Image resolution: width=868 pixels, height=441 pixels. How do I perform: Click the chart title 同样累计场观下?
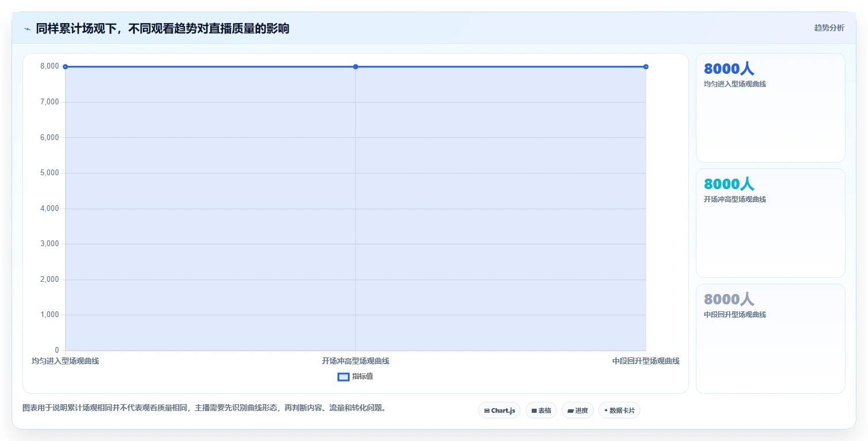pyautogui.click(x=162, y=28)
